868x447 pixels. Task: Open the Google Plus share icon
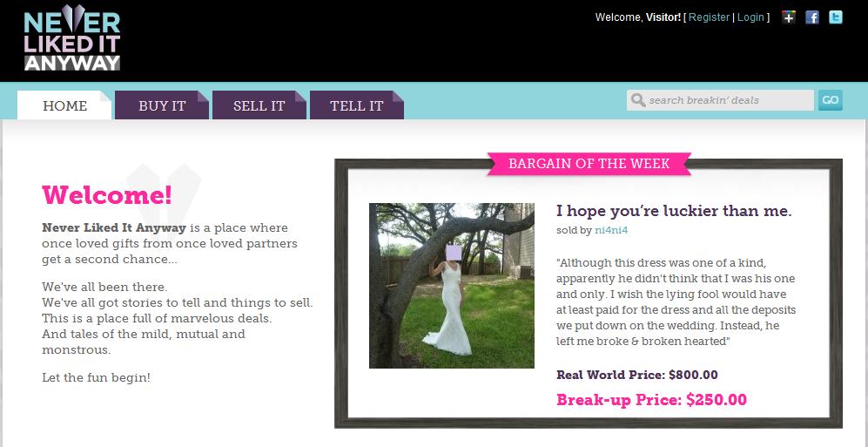pos(789,17)
